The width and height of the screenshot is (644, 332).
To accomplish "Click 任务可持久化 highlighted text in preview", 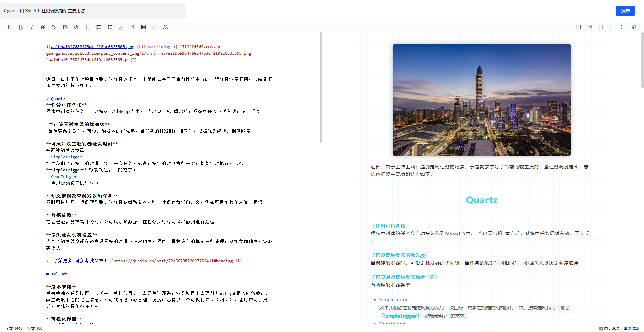I will tap(390, 226).
